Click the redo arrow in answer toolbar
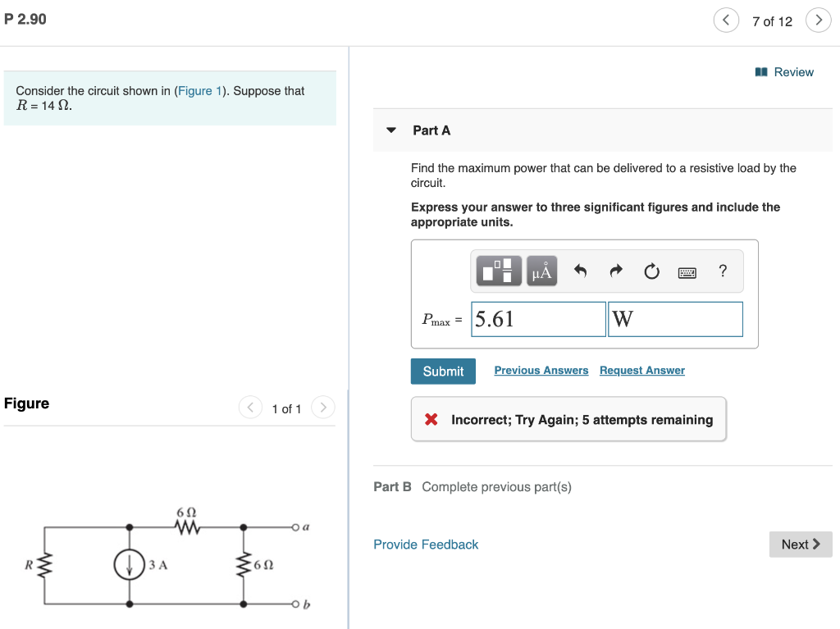Image resolution: width=840 pixels, height=629 pixels. tap(616, 271)
